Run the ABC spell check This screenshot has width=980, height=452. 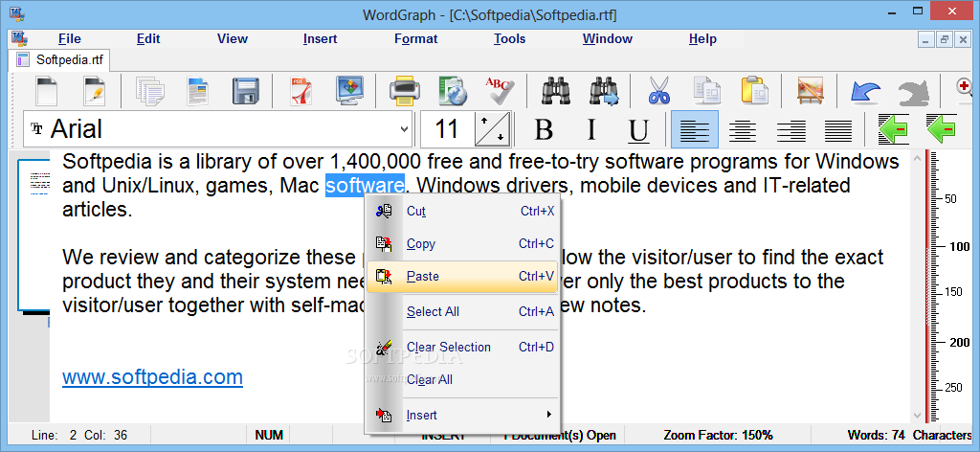[500, 91]
